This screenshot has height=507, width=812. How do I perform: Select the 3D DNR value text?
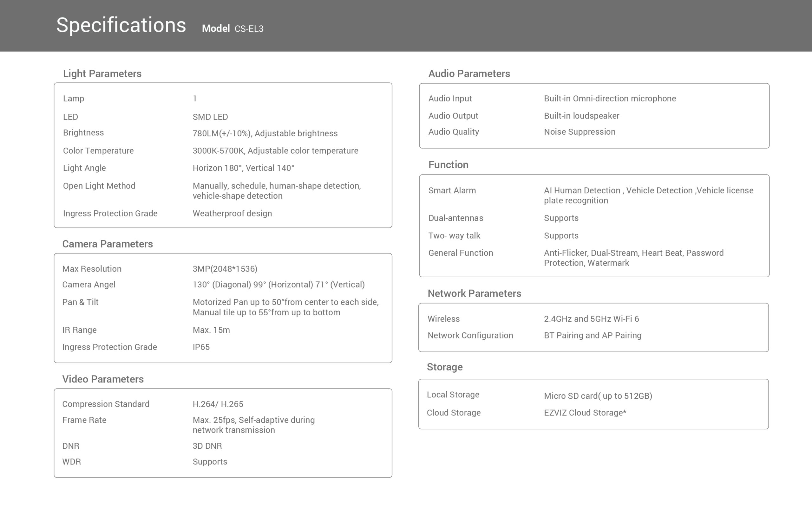[x=207, y=446]
